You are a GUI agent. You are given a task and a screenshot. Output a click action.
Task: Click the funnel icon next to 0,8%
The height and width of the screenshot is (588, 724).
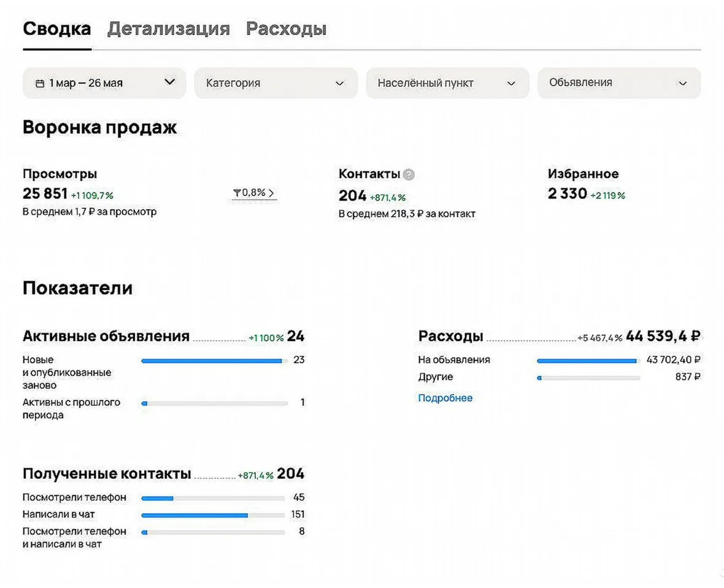[x=237, y=193]
